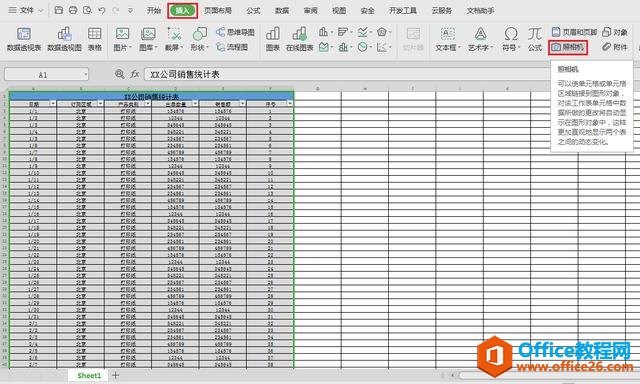The height and width of the screenshot is (384, 640).
Task: Insert an object (对象)
Action: (x=615, y=32)
